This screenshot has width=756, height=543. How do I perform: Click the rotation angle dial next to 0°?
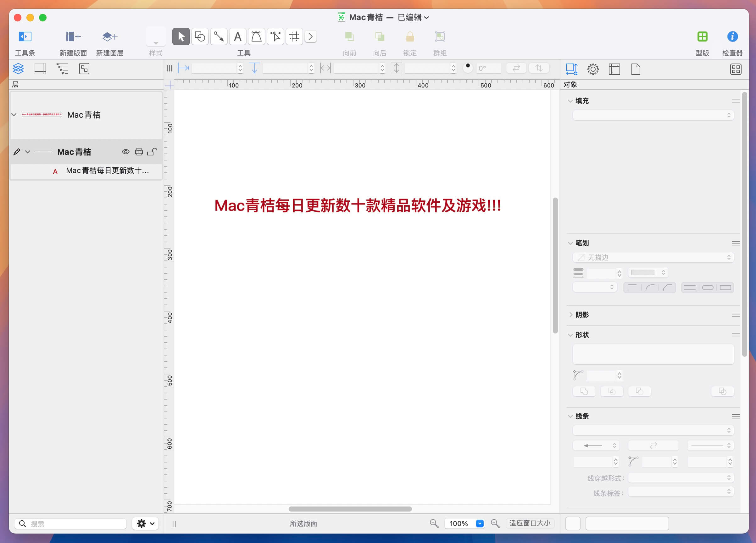(468, 68)
